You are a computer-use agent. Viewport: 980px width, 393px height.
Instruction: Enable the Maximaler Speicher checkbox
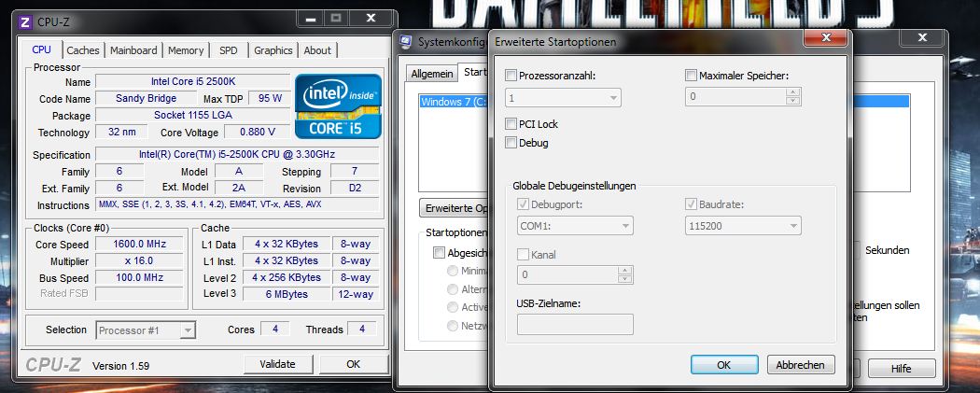click(x=691, y=76)
